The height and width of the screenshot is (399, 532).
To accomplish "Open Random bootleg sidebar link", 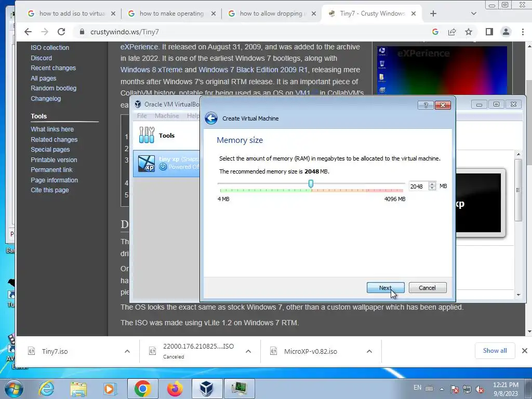I will click(54, 88).
